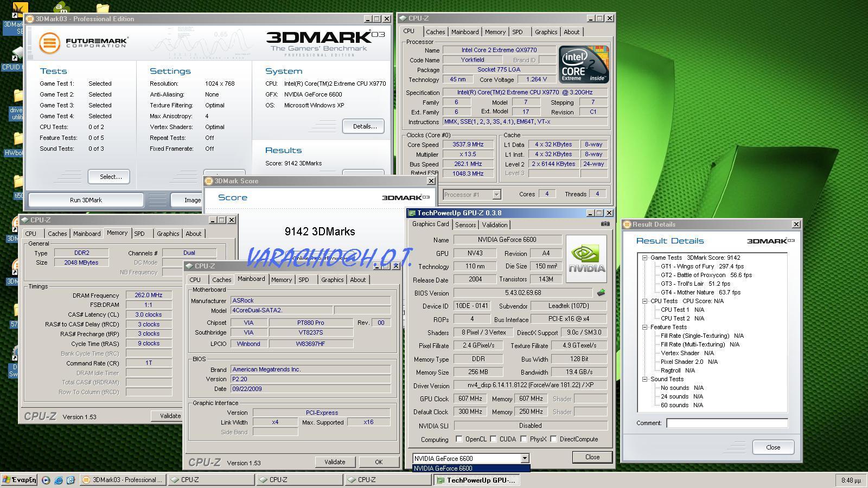This screenshot has height=488, width=868.
Task: Select GT4 - Mother Nature result row
Action: tap(700, 293)
